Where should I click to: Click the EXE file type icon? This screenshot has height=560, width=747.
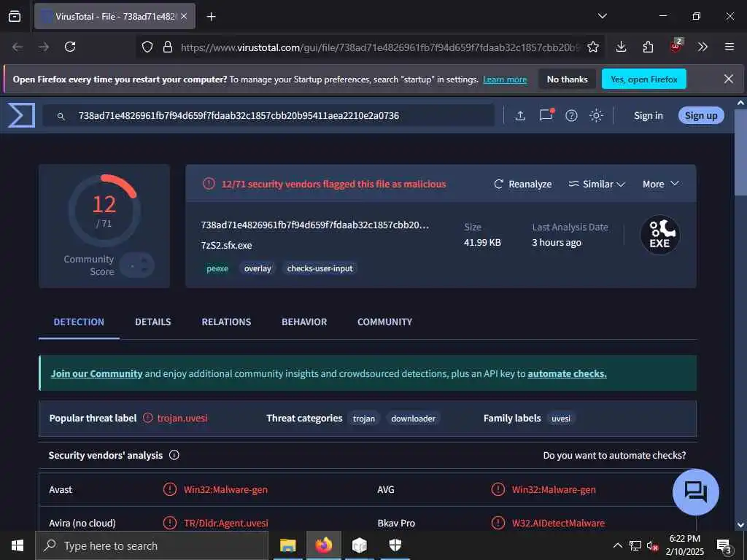659,235
